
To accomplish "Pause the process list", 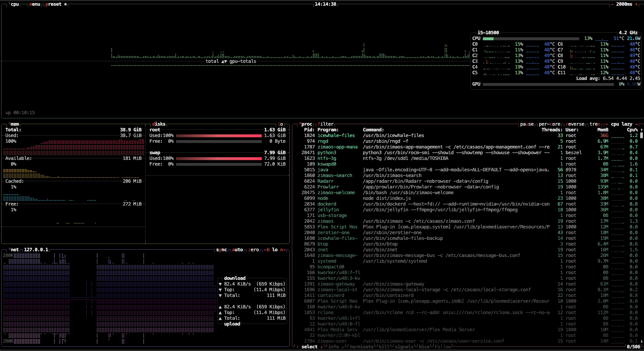I will (527, 124).
